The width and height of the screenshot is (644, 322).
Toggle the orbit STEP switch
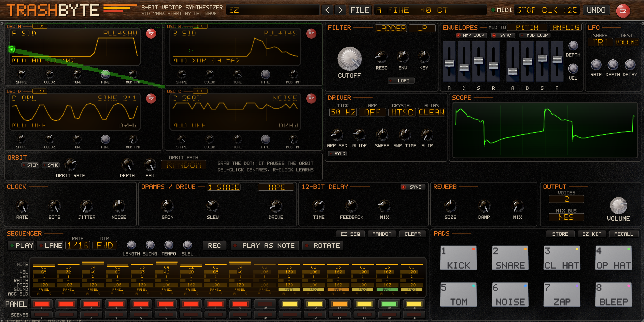pos(30,165)
